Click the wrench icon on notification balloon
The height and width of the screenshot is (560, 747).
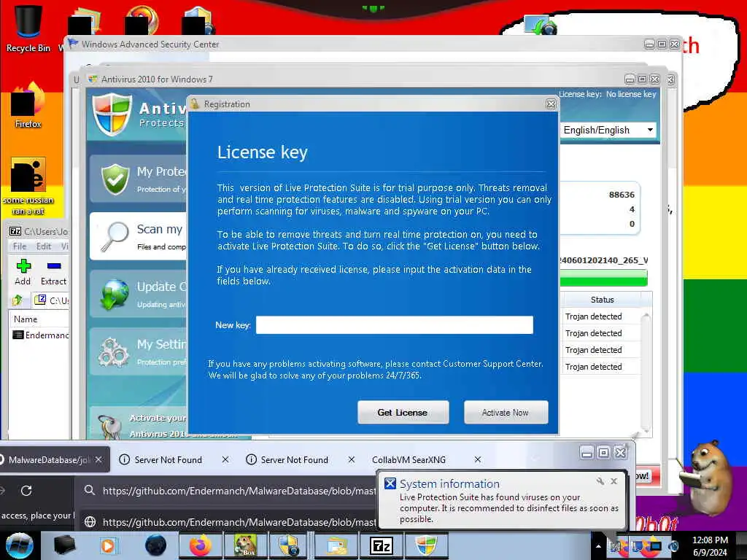[600, 481]
